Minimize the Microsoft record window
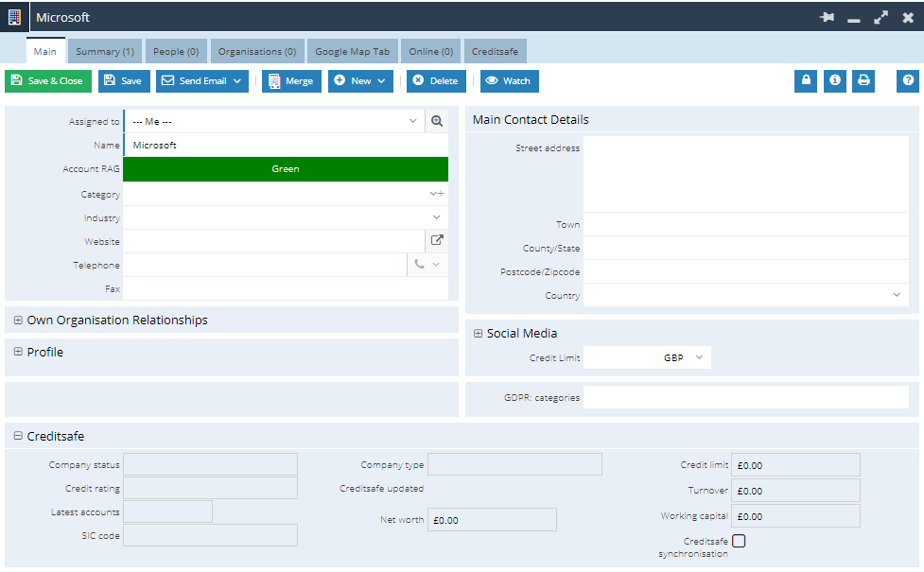Viewport: 924px width, 572px height. pos(853,20)
